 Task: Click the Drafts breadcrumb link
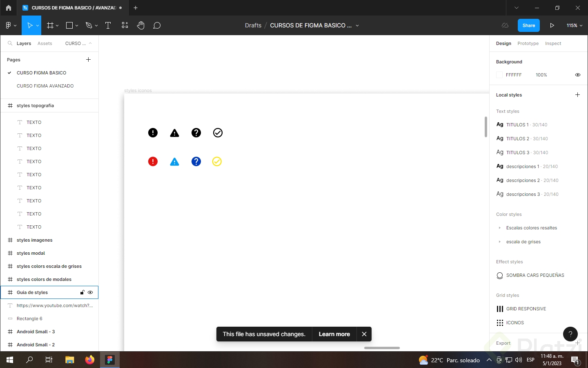coord(253,25)
